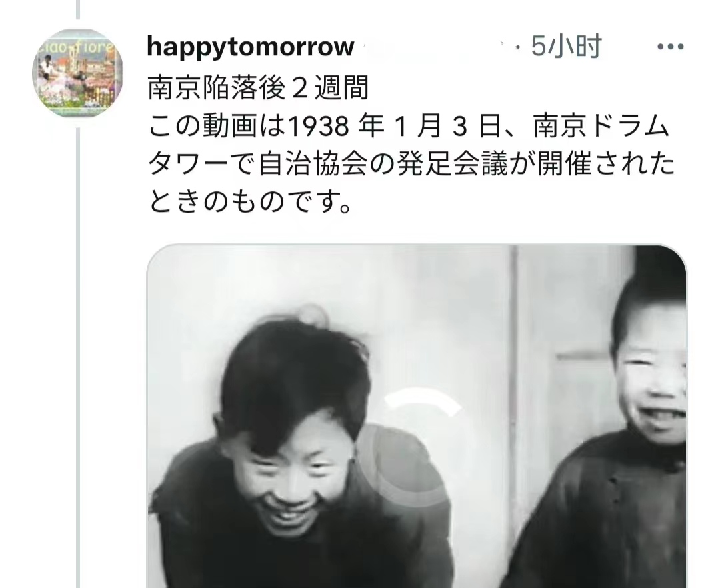Image resolution: width=720 pixels, height=588 pixels.
Task: Play the embedded black-and-white video
Action: (417, 416)
